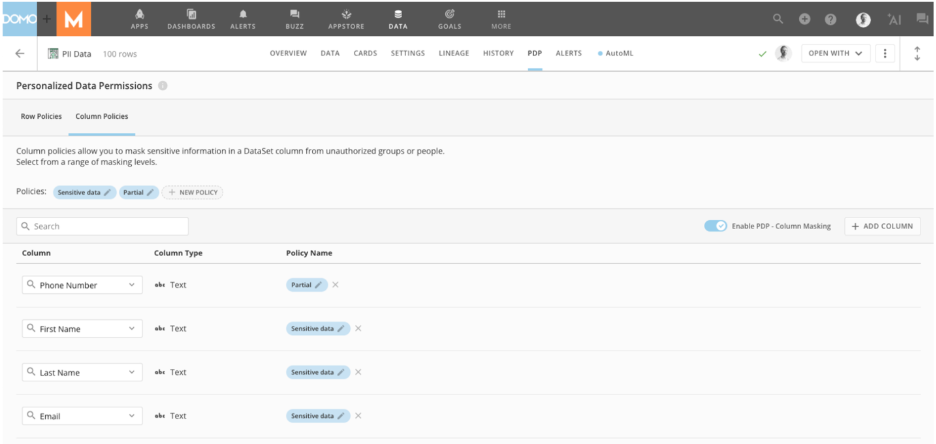Click the column Search field
Screen dimensions: 936x444
click(103, 226)
